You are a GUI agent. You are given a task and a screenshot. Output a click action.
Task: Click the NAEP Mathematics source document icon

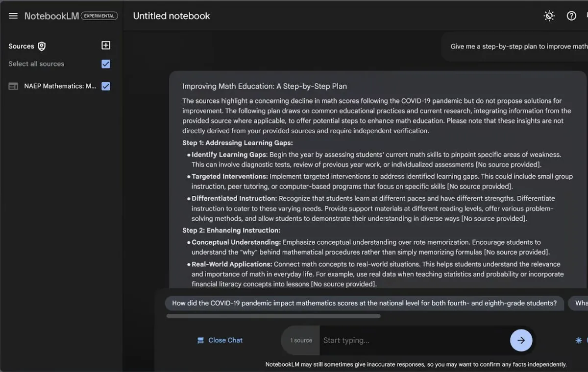pyautogui.click(x=13, y=86)
